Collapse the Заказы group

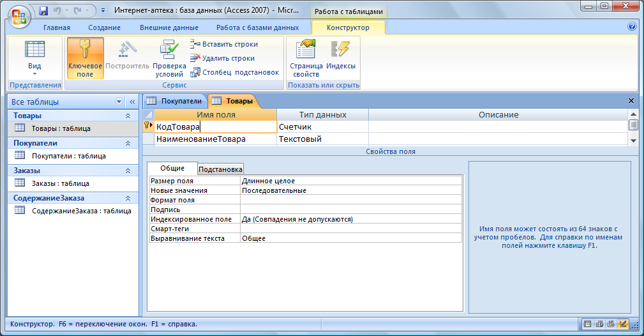point(128,171)
